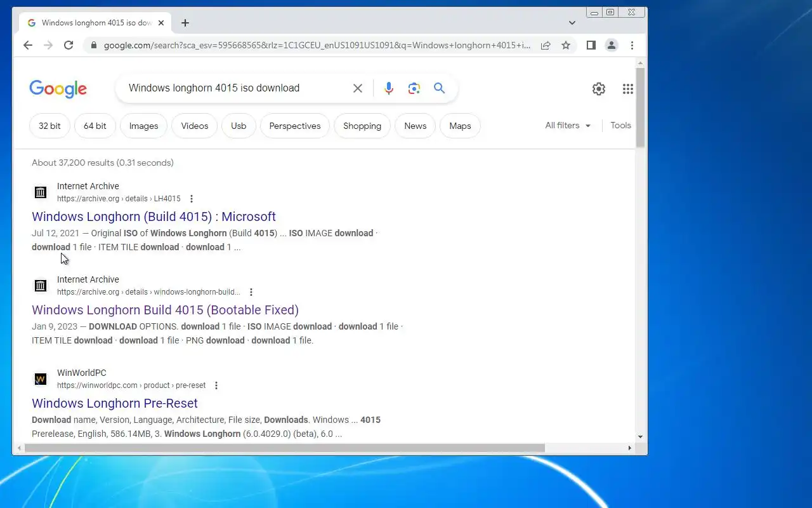Open the tab search dropdown arrow
Screen dimensions: 812x508
pyautogui.click(x=572, y=23)
